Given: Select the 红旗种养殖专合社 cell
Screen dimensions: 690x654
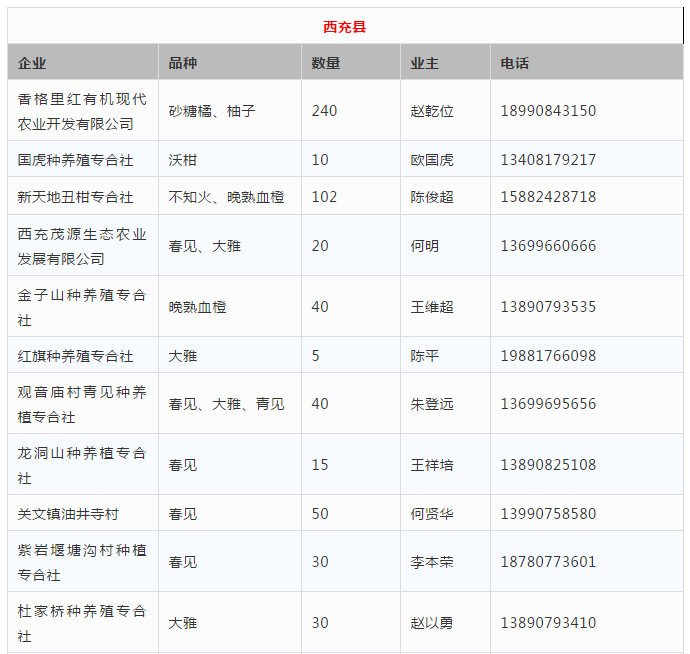Looking at the screenshot, I should click(x=76, y=356).
